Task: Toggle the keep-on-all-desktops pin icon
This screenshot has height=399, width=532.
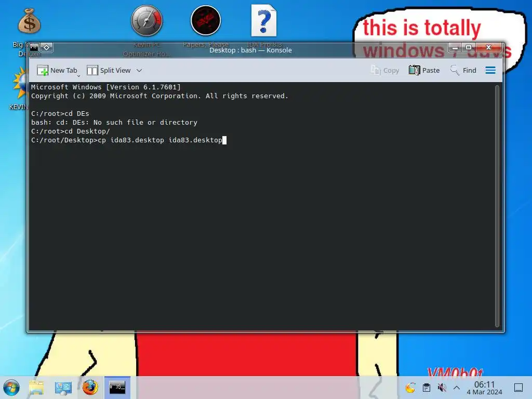Action: [x=46, y=47]
